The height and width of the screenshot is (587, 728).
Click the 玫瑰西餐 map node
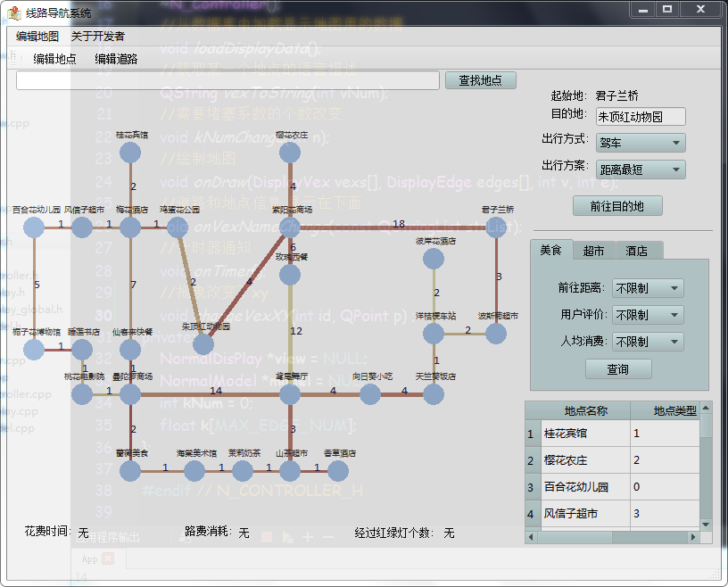tap(290, 275)
